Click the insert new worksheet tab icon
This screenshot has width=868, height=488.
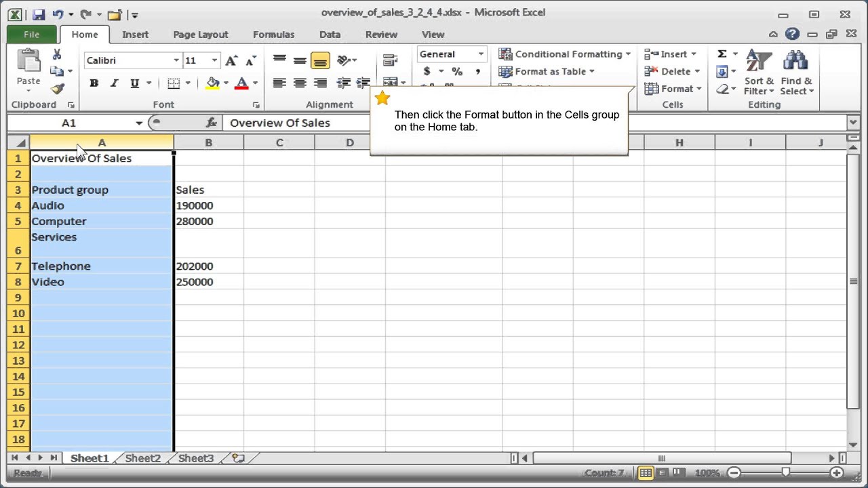tap(238, 458)
